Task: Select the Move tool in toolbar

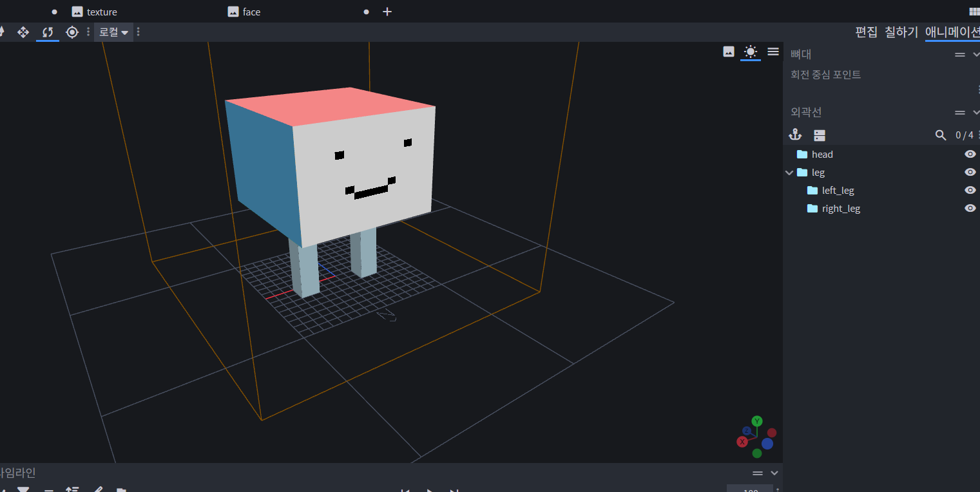Action: pos(23,32)
